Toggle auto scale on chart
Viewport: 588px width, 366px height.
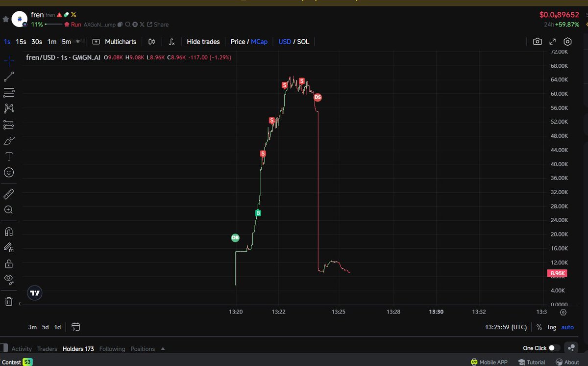567,327
